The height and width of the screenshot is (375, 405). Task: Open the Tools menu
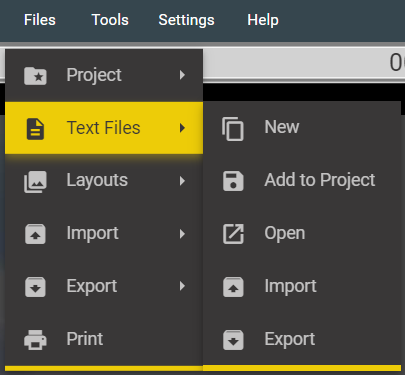[x=110, y=20]
